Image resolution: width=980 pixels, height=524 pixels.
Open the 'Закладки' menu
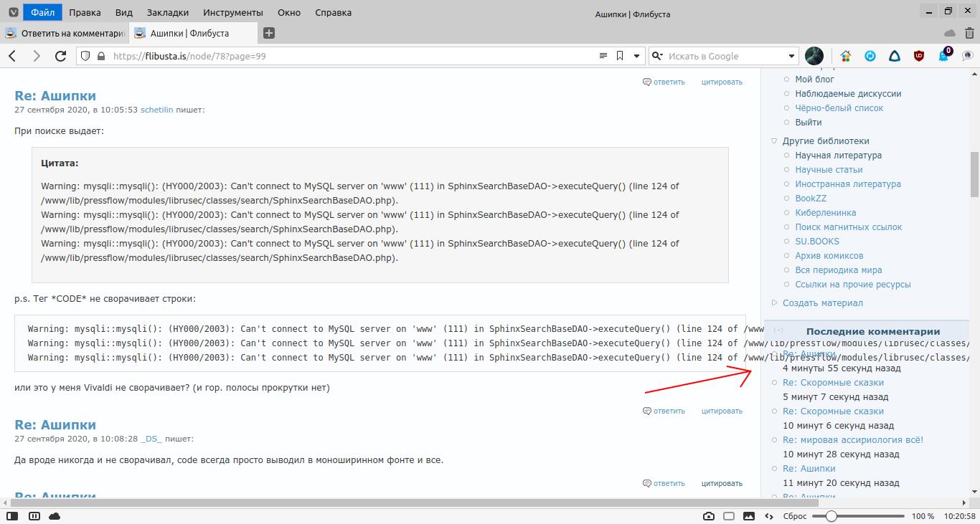click(167, 12)
